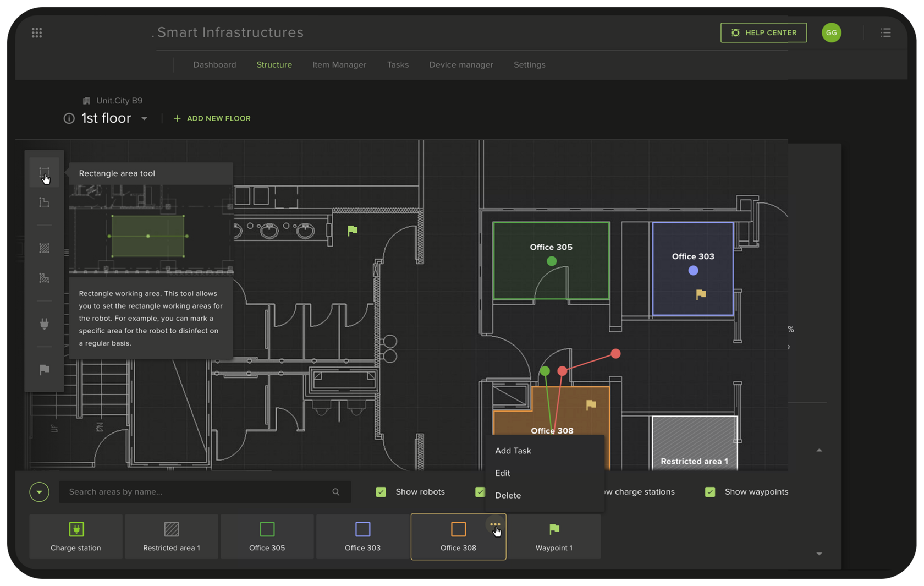Click the down arrow in the right panel
924x586 pixels.
pyautogui.click(x=820, y=554)
